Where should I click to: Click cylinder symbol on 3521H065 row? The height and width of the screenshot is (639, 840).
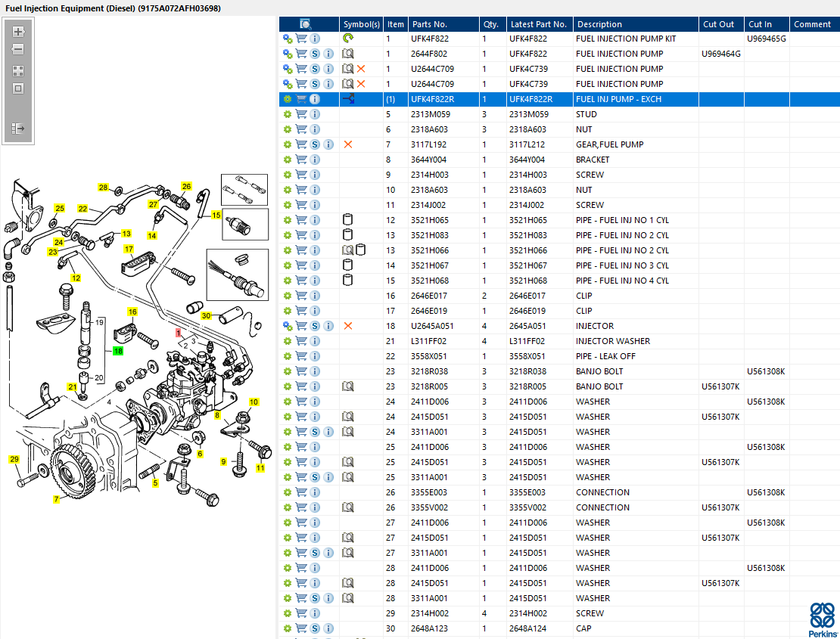coord(347,219)
